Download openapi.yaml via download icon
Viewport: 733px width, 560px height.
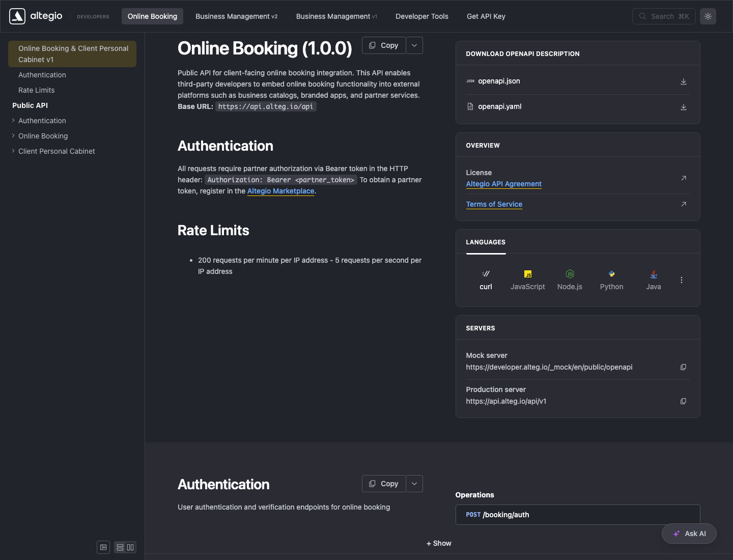click(x=684, y=107)
